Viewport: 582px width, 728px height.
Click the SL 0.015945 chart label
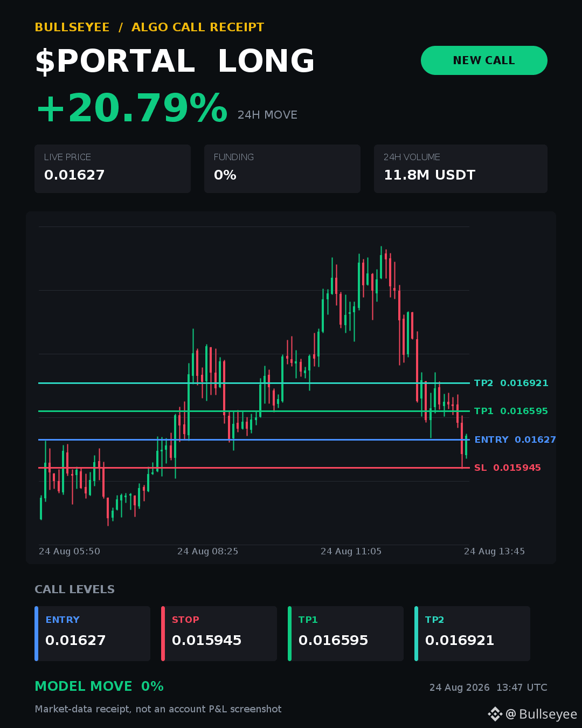pos(507,468)
